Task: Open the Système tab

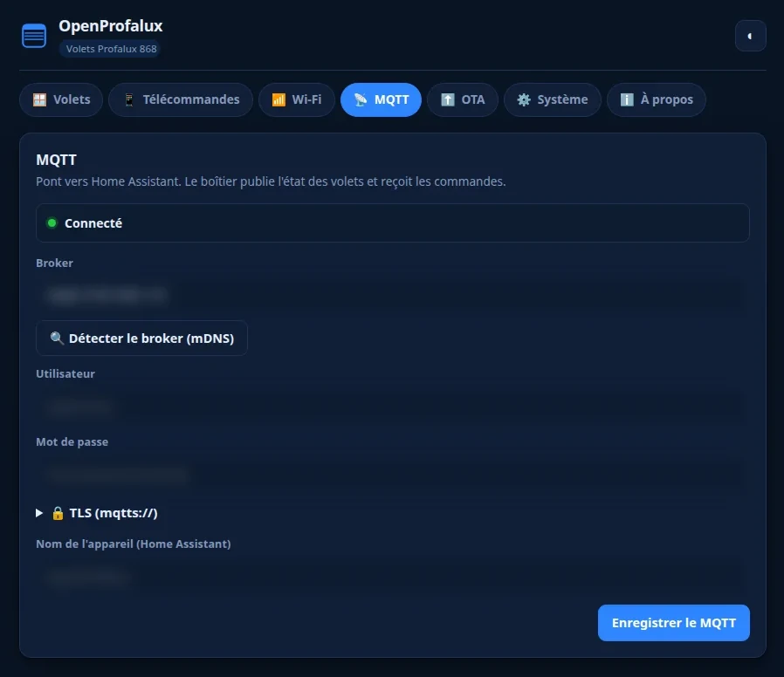Action: [x=552, y=99]
